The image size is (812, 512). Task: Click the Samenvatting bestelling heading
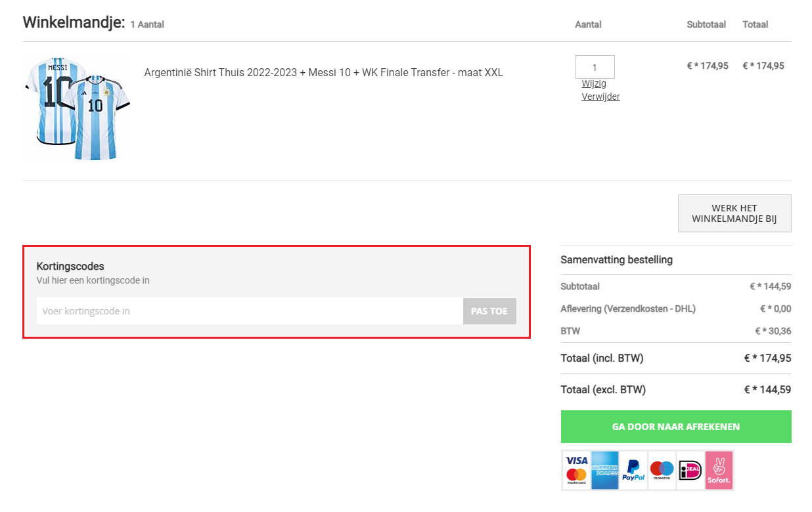(x=616, y=260)
